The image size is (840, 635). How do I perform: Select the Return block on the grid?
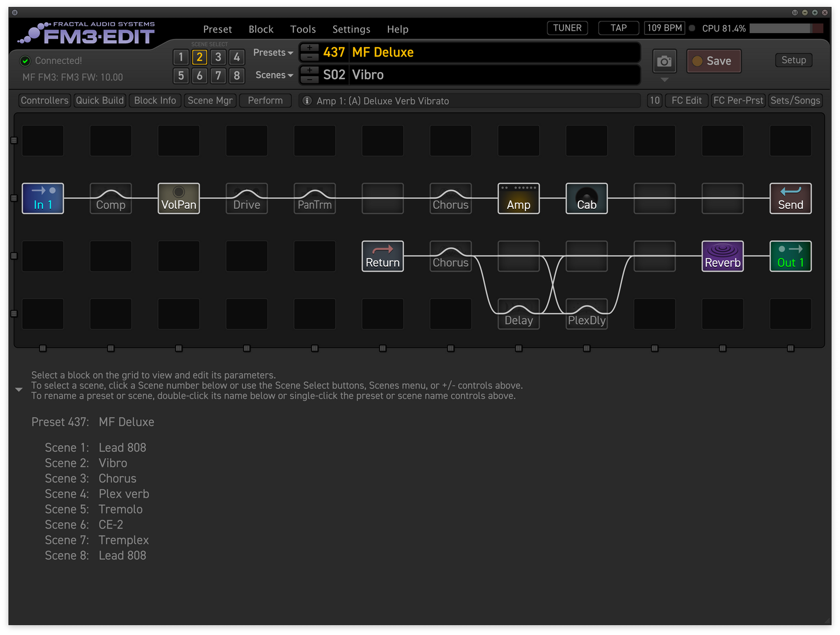coord(382,256)
